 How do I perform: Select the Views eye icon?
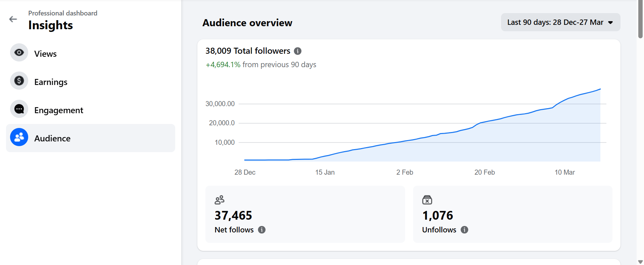19,52
